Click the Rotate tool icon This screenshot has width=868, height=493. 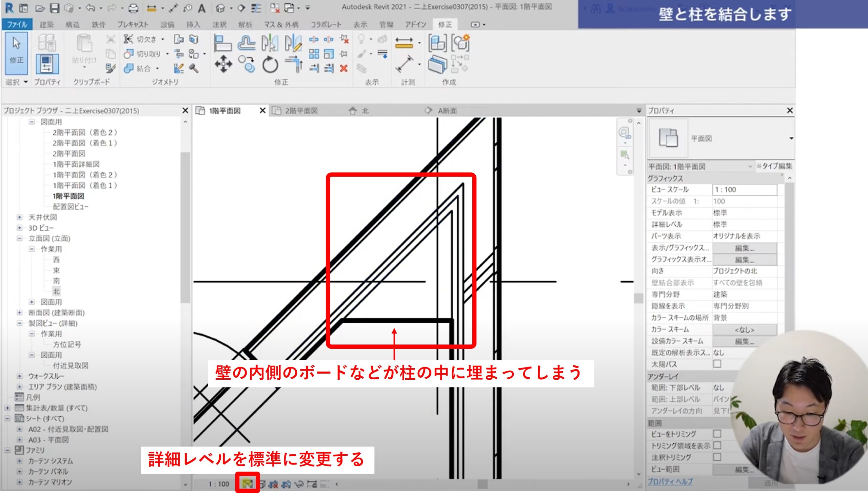[270, 64]
